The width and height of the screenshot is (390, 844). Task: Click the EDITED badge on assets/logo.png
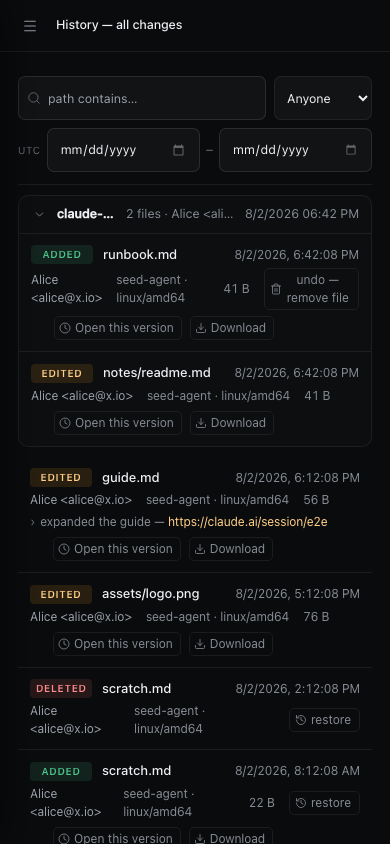coord(61,594)
